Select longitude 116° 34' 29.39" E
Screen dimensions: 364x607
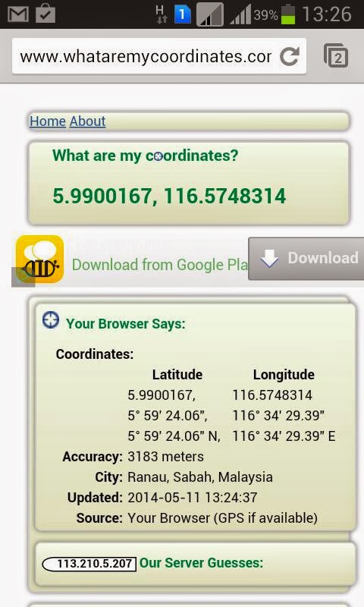point(284,436)
